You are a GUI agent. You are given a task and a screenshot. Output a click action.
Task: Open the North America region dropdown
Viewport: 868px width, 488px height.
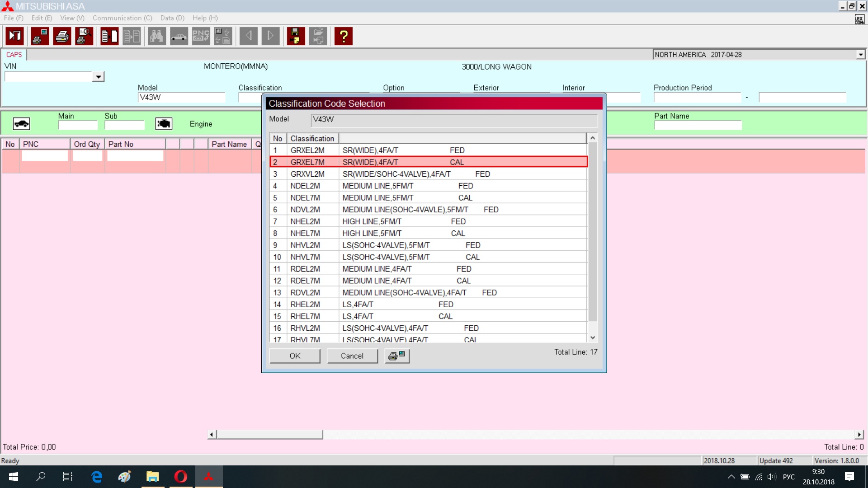tap(860, 55)
